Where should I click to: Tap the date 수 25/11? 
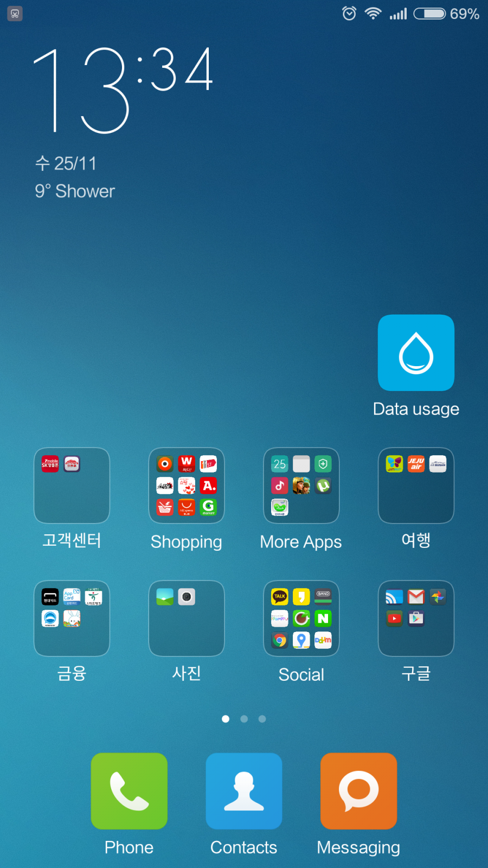66,163
